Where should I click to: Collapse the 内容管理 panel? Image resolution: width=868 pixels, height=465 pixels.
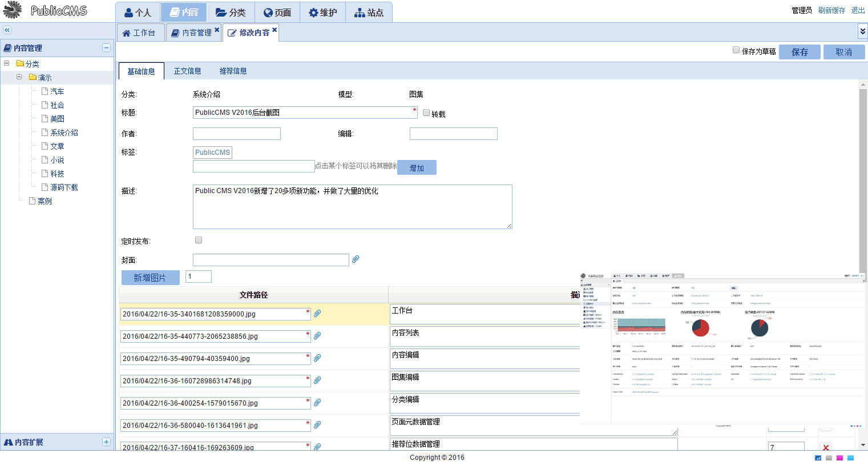pos(106,48)
